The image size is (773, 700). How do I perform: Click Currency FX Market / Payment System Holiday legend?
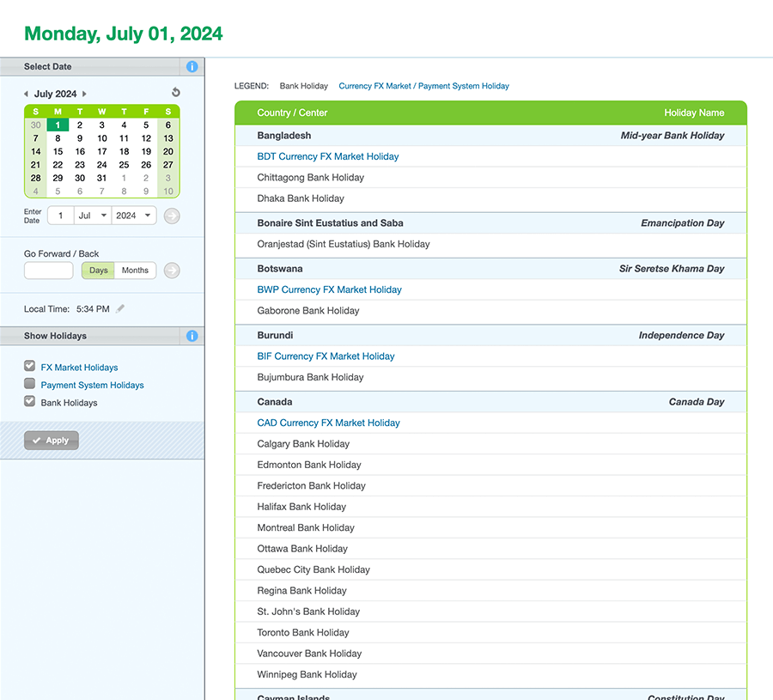tap(423, 86)
